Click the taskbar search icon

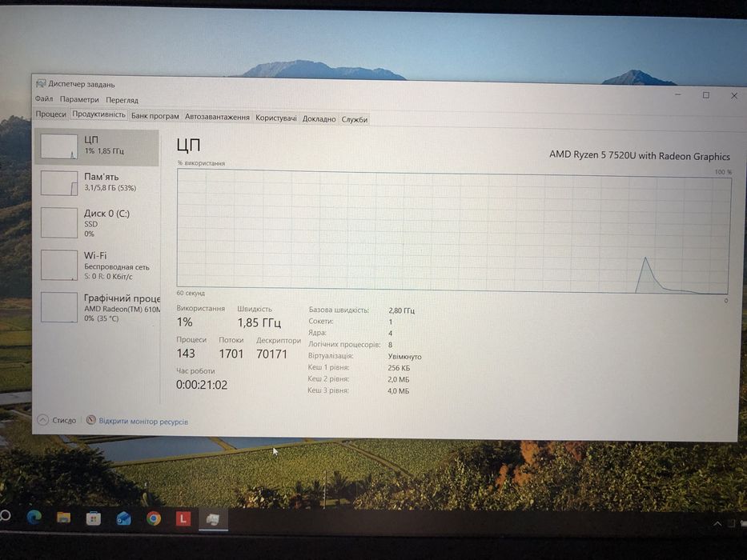click(5, 516)
